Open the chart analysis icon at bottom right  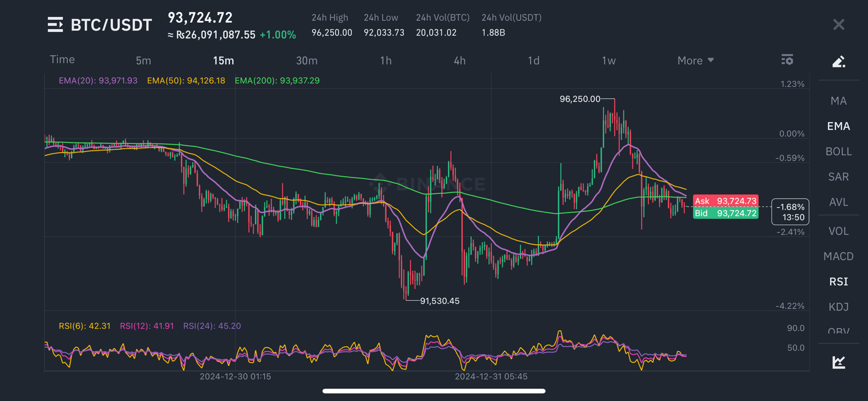click(x=838, y=362)
